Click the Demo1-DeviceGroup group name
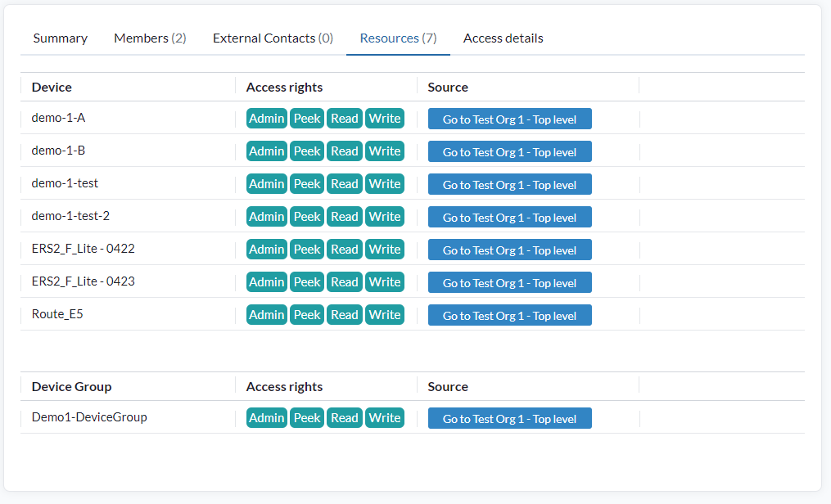 click(x=89, y=417)
